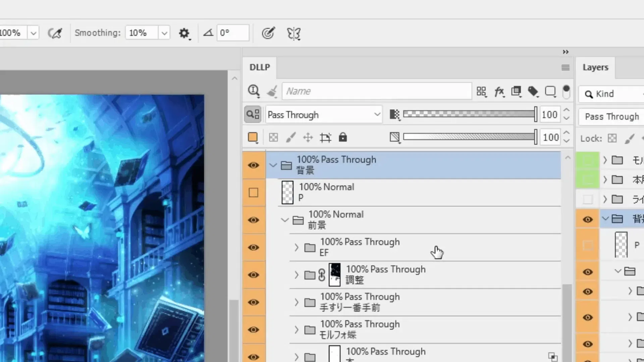Filter by layer kind grid icon

[x=481, y=91]
